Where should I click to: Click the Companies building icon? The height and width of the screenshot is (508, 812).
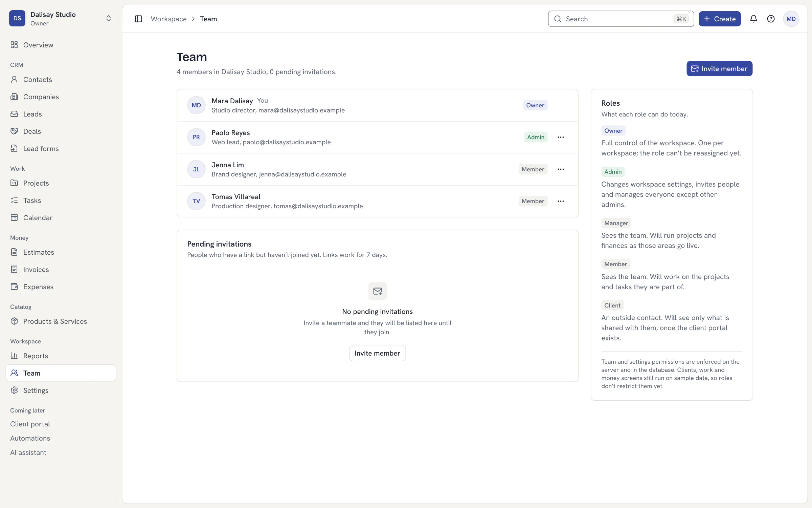tap(14, 97)
